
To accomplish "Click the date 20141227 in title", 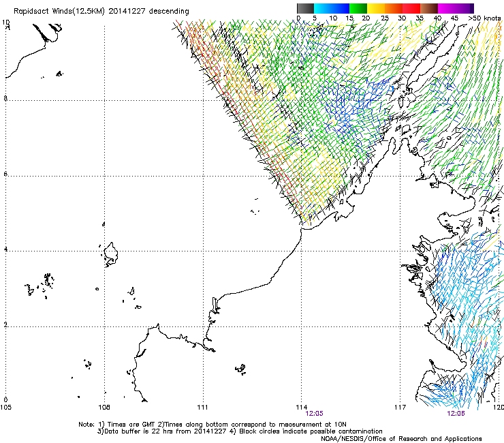I will [x=127, y=12].
